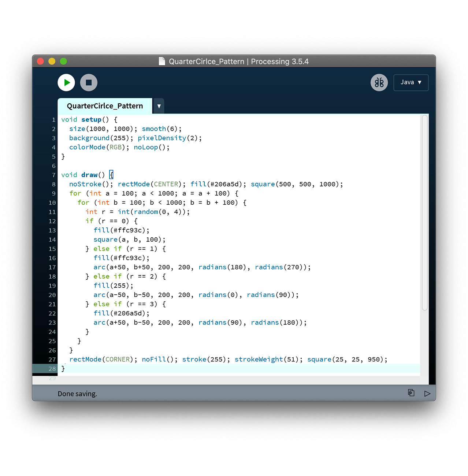
Task: Open the Java mode dropdown
Action: click(411, 82)
